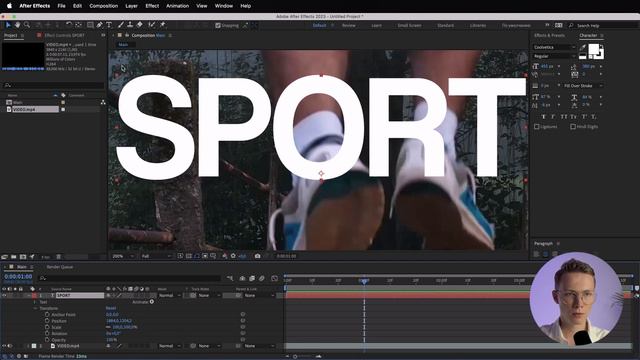640x360 pixels.
Task: Enable the Ligatures checkbox
Action: [537, 127]
